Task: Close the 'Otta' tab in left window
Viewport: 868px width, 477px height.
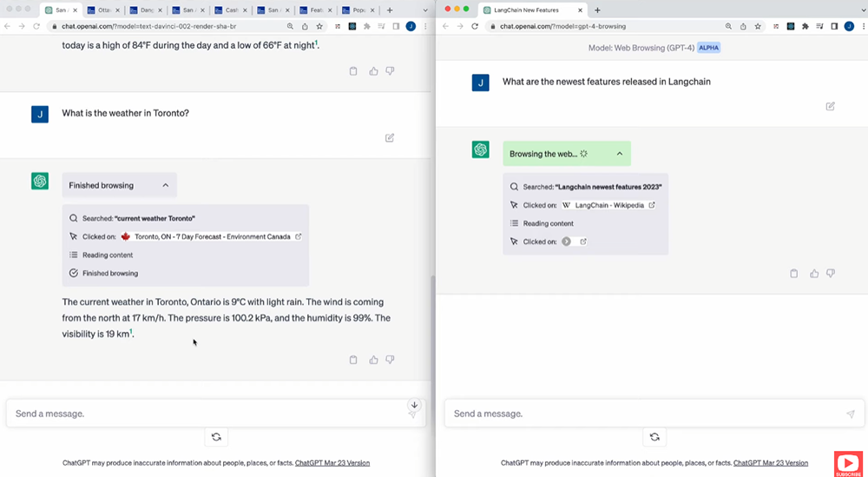Action: (117, 10)
